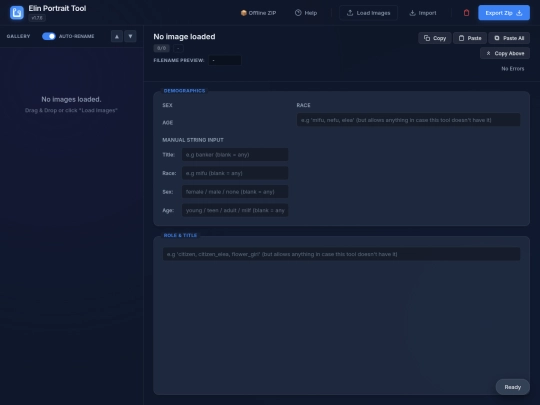Click the Copy button
540x405 pixels.
[435, 38]
